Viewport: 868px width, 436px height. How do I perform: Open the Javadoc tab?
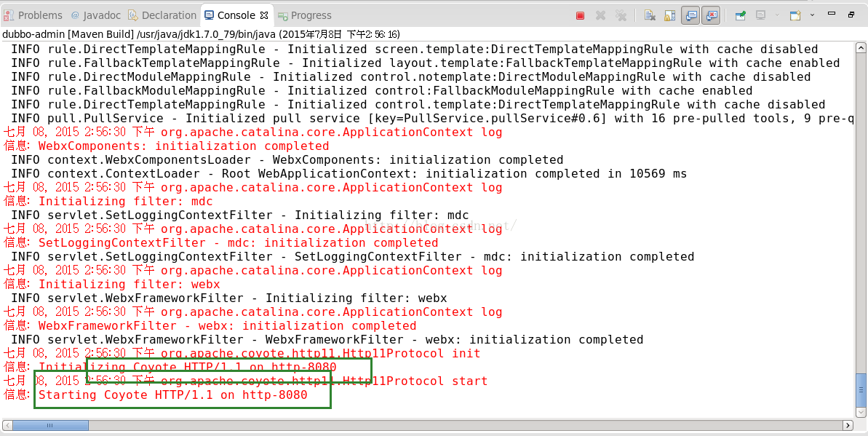(96, 15)
